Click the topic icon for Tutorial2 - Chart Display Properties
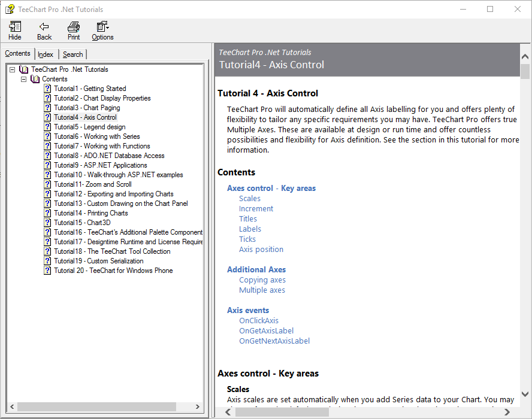Image resolution: width=532 pixels, height=419 pixels. coord(47,98)
